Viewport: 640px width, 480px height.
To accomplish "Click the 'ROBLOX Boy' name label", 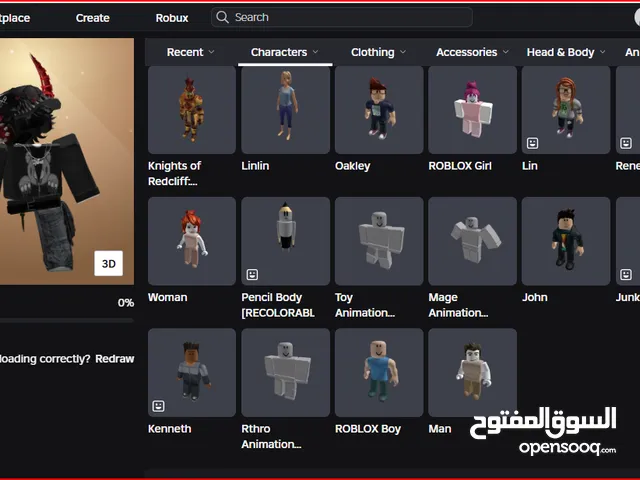I will click(368, 429).
